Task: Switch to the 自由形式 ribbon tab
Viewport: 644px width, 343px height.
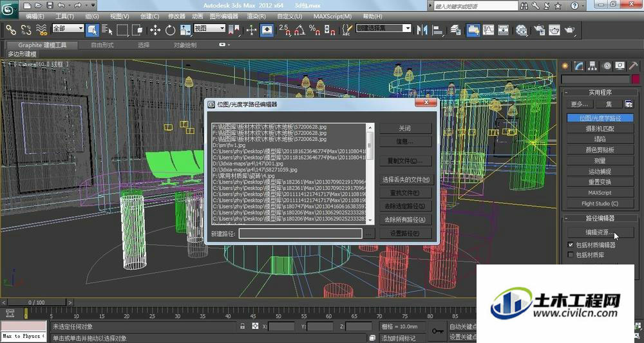Action: point(102,45)
